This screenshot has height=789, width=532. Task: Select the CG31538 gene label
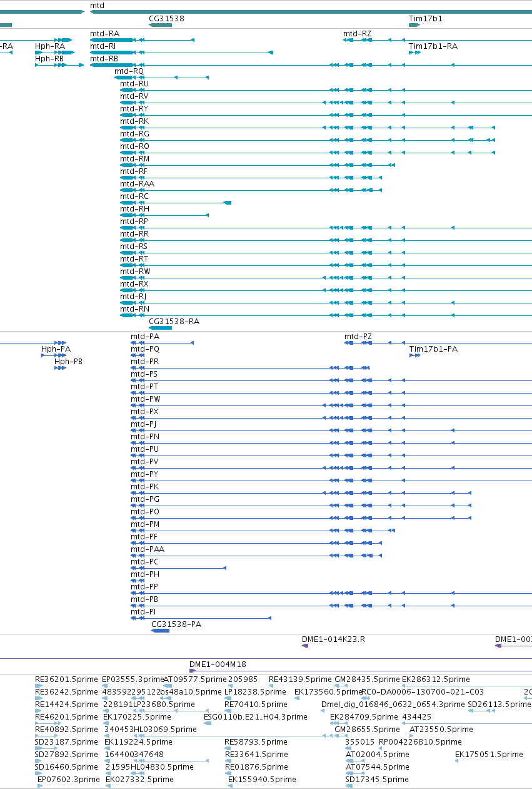tap(166, 19)
